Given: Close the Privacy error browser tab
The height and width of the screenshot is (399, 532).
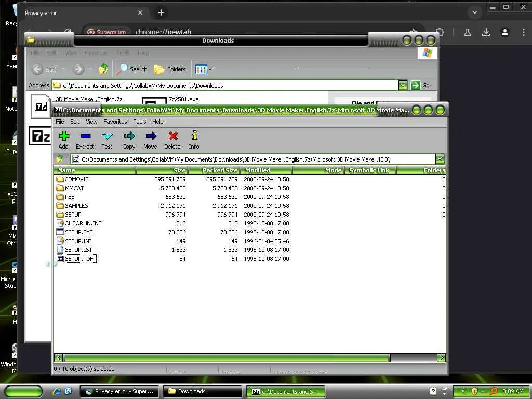Looking at the screenshot, I should (x=140, y=12).
